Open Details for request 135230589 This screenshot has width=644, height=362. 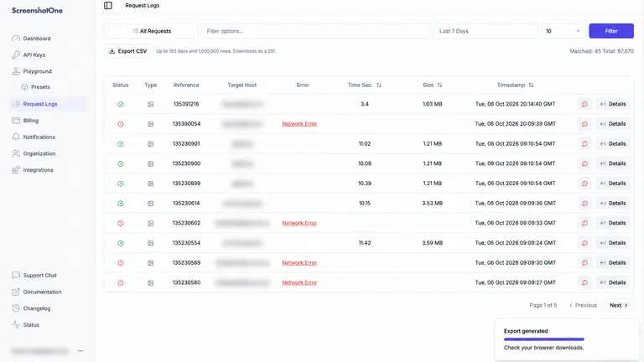click(x=613, y=262)
